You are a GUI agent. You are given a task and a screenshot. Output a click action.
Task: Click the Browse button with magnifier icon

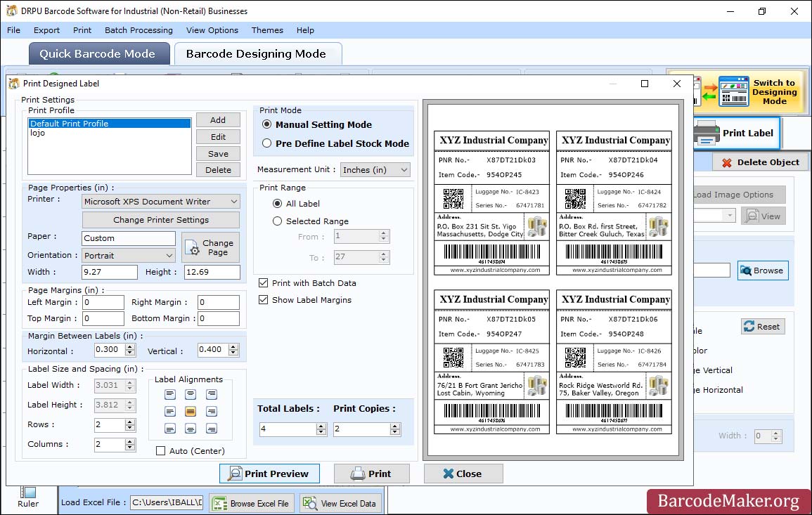(763, 270)
